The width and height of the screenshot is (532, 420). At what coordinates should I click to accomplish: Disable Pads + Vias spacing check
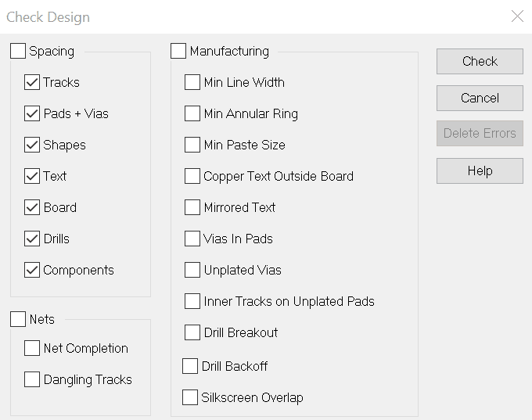point(32,113)
